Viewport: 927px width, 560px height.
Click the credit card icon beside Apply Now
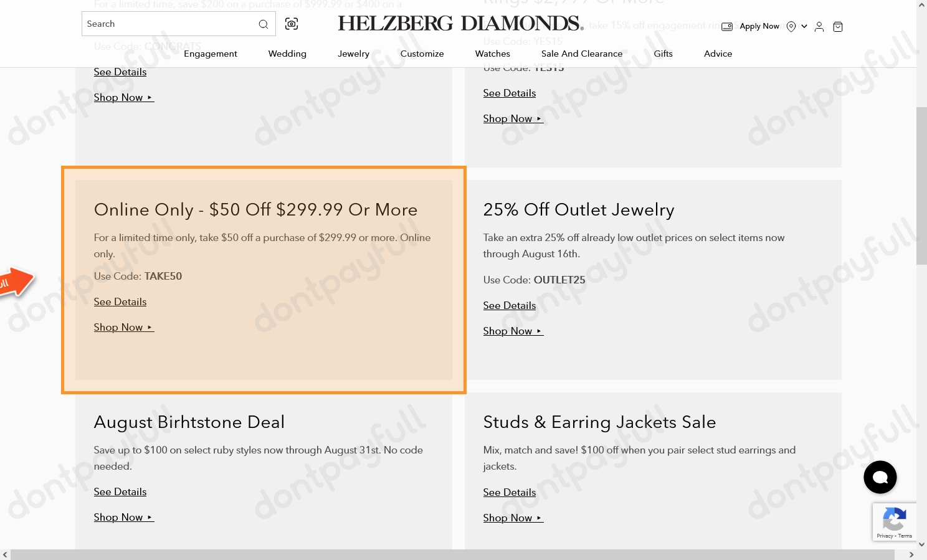[x=727, y=26]
